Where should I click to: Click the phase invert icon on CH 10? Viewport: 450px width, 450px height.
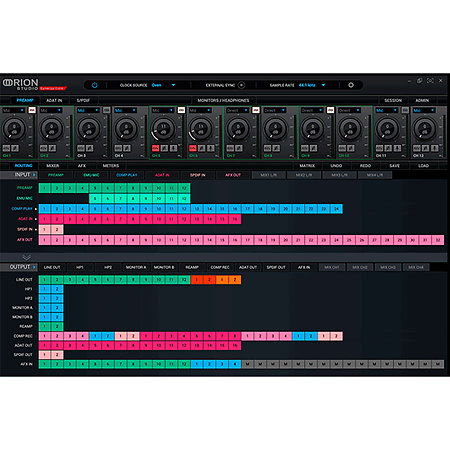coord(351,148)
